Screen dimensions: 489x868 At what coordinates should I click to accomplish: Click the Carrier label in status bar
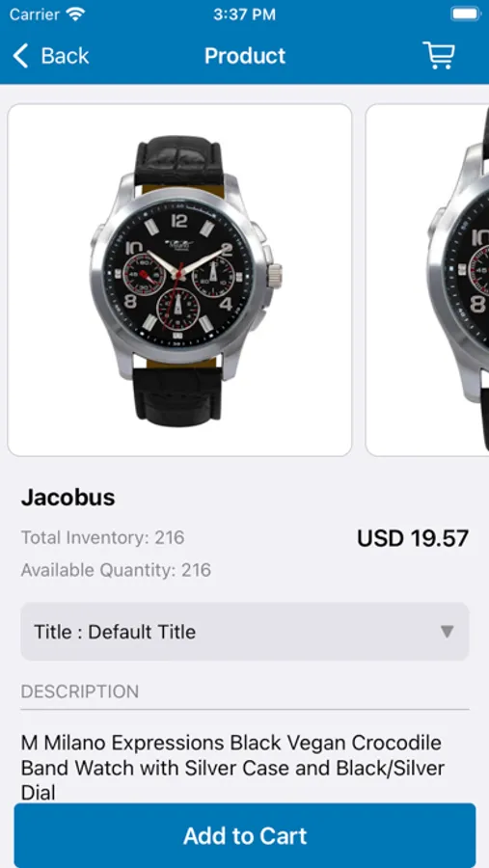pyautogui.click(x=35, y=14)
